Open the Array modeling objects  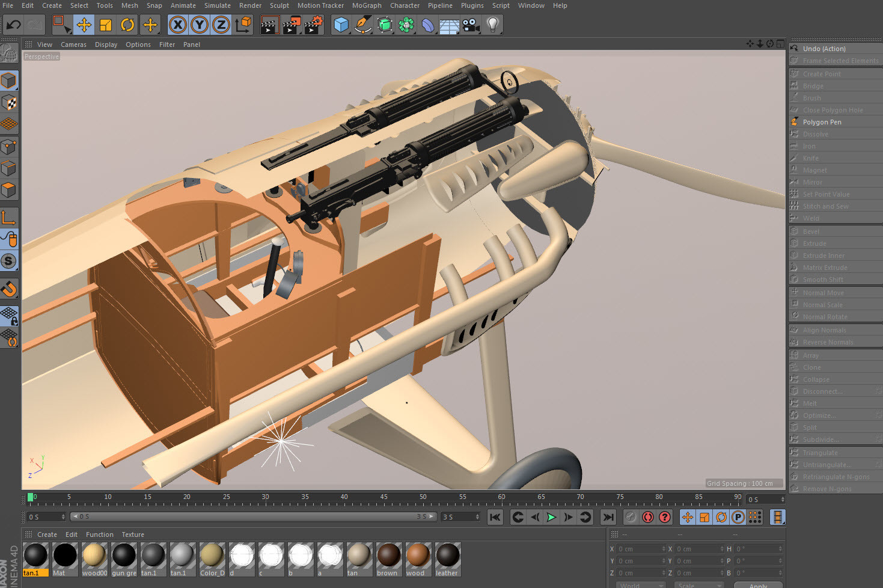pos(406,25)
